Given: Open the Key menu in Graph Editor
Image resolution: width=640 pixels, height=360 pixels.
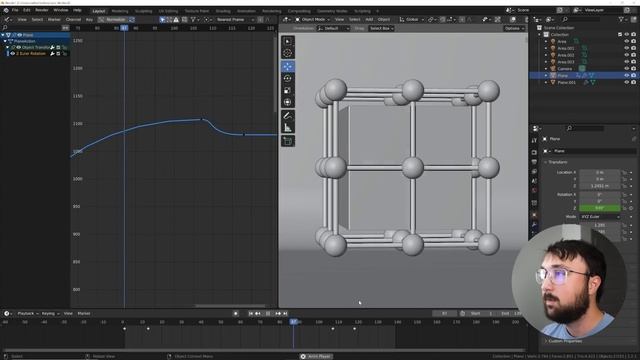Looking at the screenshot, I should tap(89, 20).
